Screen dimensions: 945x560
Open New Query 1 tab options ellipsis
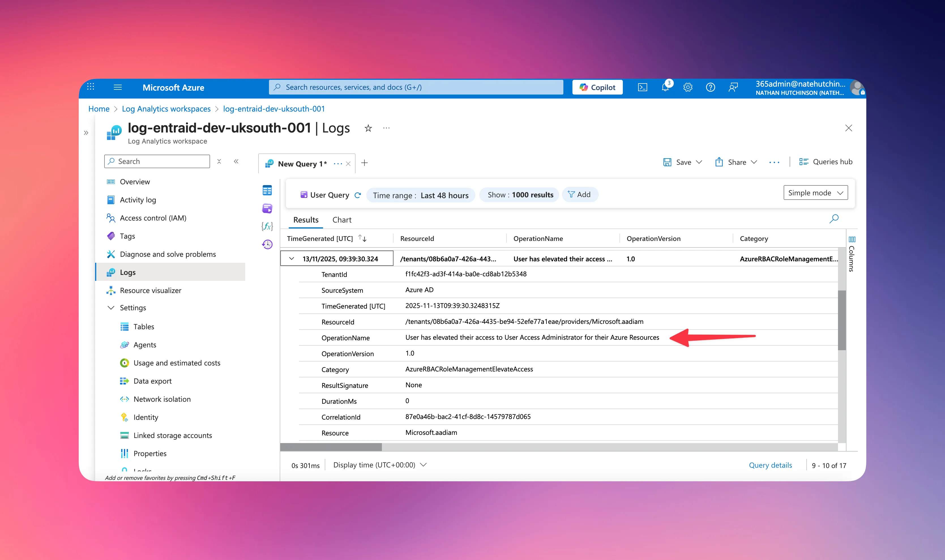tap(338, 164)
